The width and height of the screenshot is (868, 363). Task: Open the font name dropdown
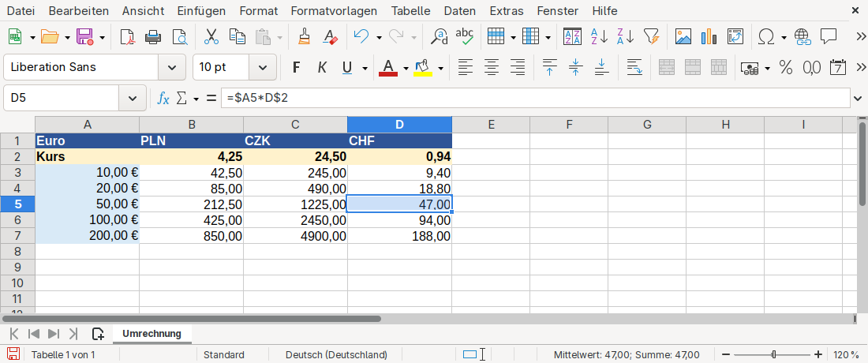click(x=172, y=68)
